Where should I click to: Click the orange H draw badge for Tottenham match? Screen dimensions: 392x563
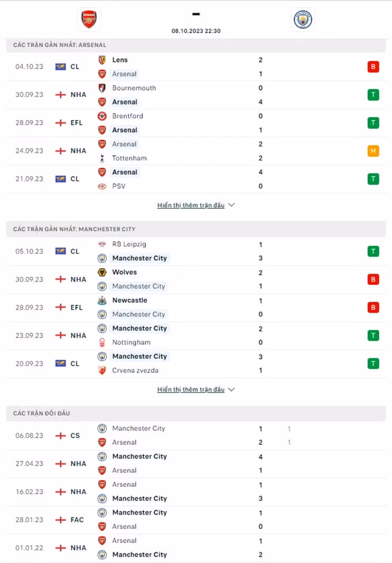(x=374, y=151)
